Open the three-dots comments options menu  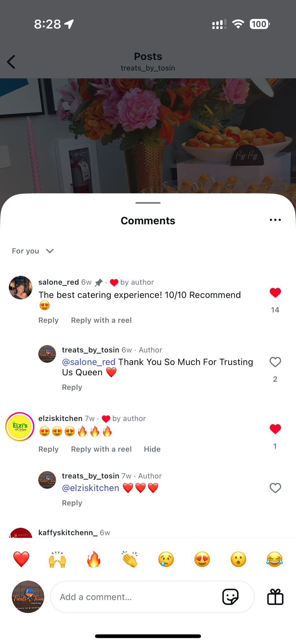point(275,220)
